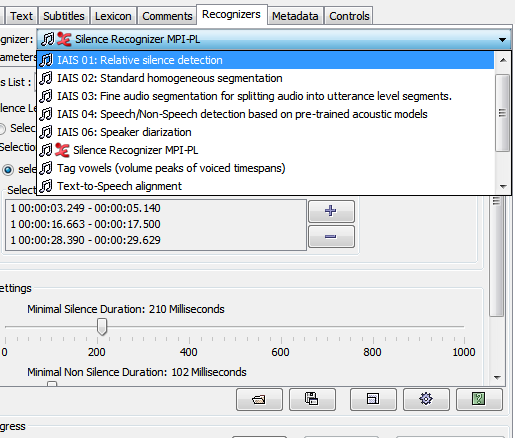
Task: Select the checked 'sele...' radio button
Action: click(x=8, y=170)
